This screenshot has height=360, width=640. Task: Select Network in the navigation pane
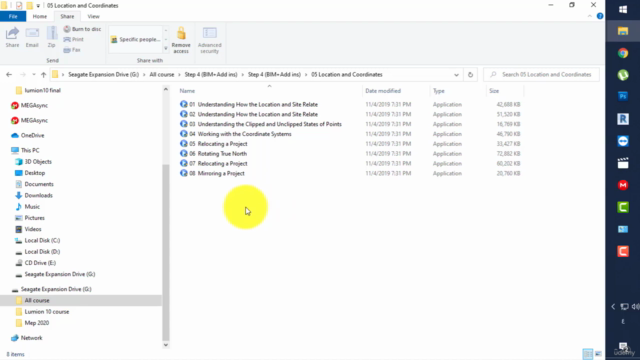31,338
